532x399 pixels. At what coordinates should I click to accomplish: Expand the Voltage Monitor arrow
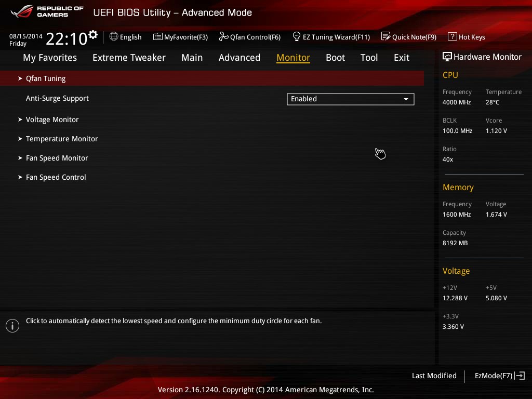[x=20, y=119]
